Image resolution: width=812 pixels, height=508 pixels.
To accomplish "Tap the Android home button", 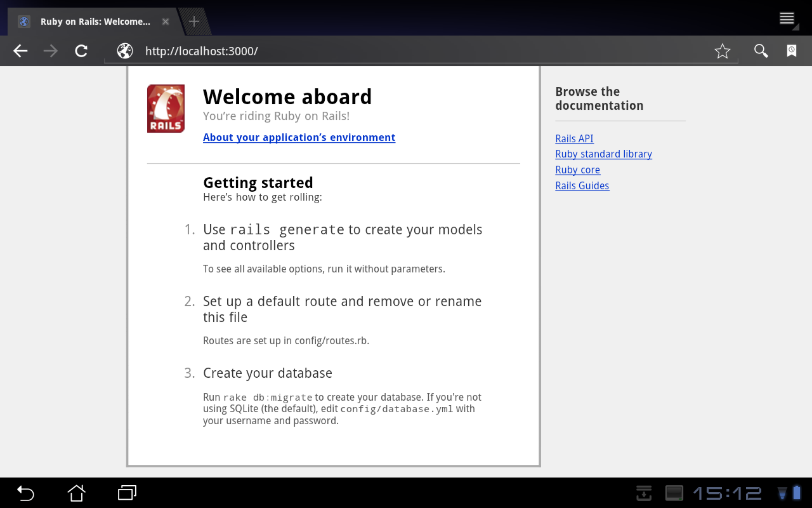I will [77, 493].
